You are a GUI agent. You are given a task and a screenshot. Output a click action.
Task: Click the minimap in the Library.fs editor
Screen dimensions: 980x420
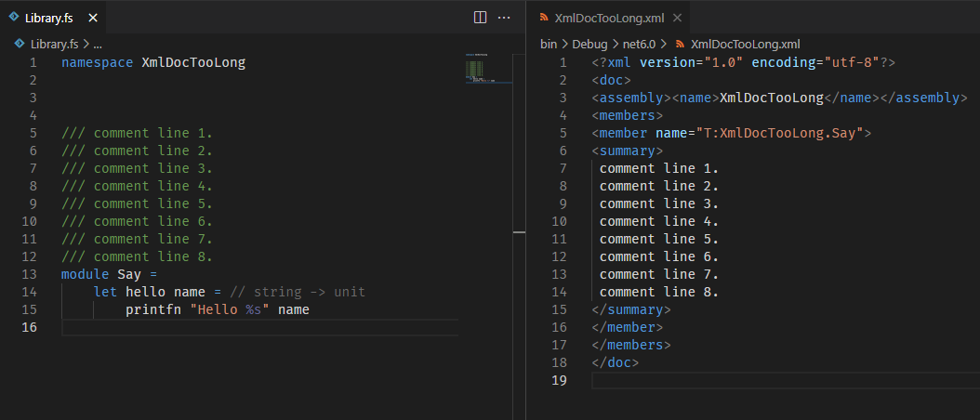(x=488, y=69)
